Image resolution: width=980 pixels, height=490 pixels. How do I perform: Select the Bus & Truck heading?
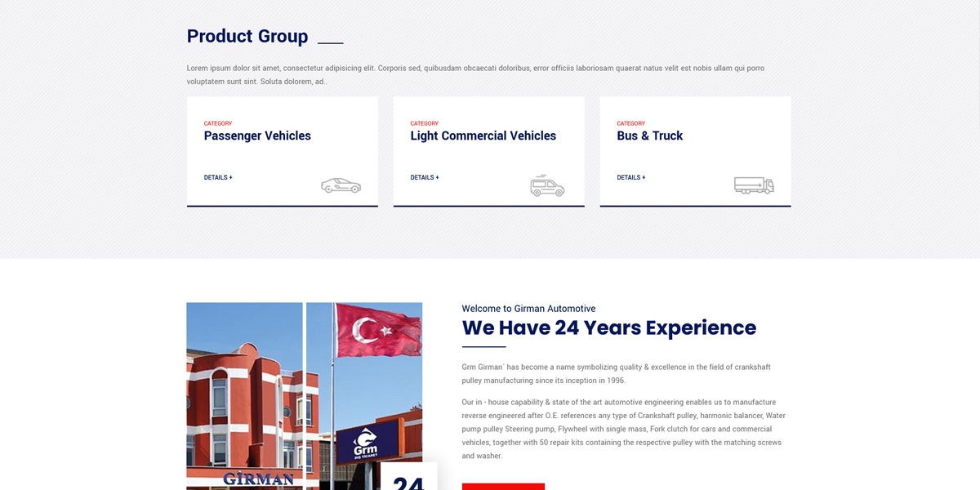650,136
